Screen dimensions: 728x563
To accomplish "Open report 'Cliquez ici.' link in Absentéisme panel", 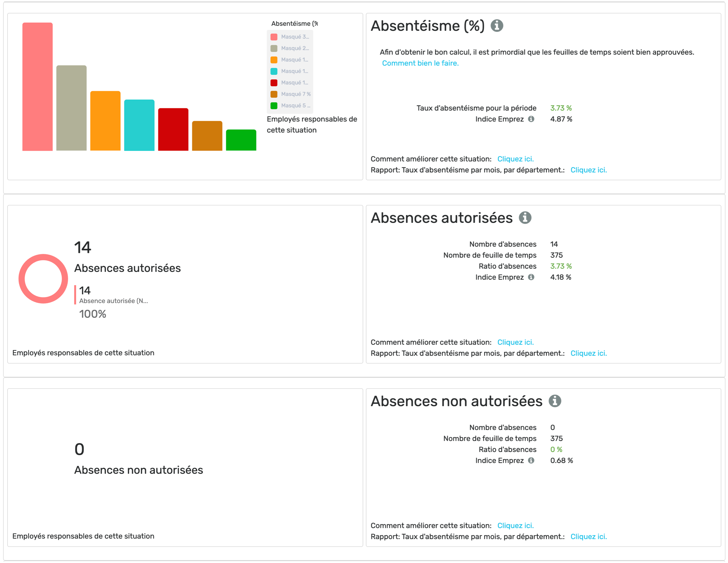I will (588, 170).
